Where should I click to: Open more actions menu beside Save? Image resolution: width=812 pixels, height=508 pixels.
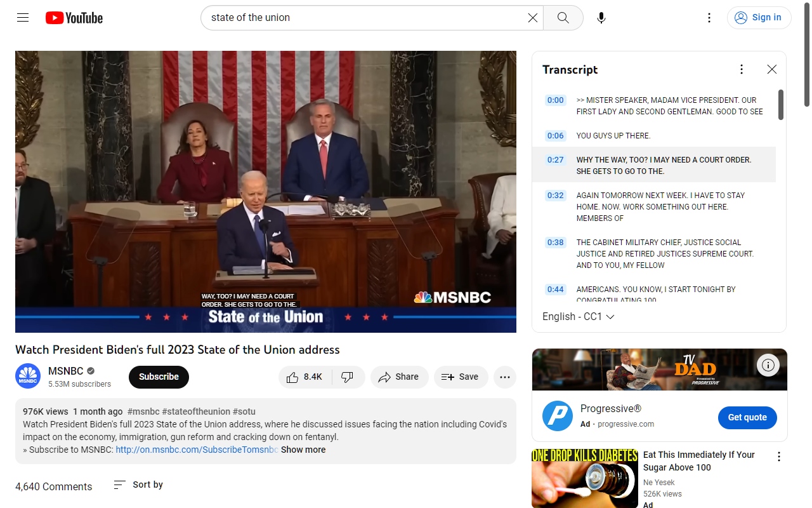(505, 377)
